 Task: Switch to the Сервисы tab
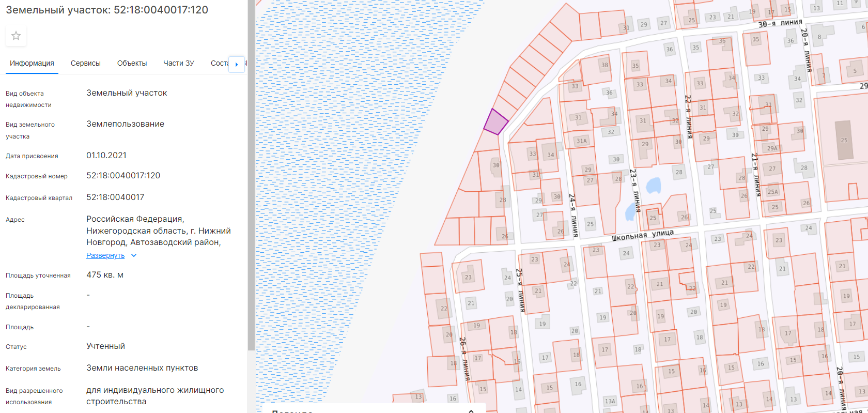click(x=86, y=63)
